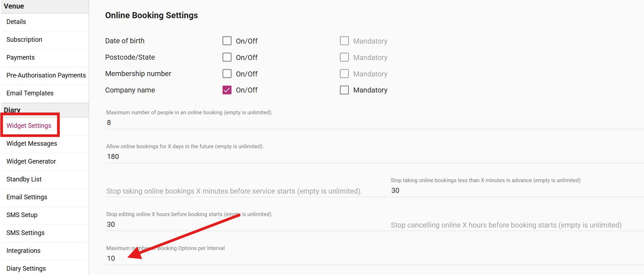Open Email Templates

30,93
